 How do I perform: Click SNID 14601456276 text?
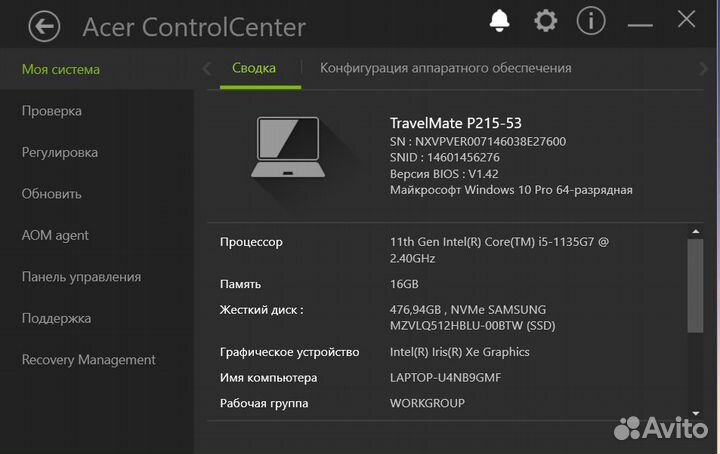[x=444, y=157]
